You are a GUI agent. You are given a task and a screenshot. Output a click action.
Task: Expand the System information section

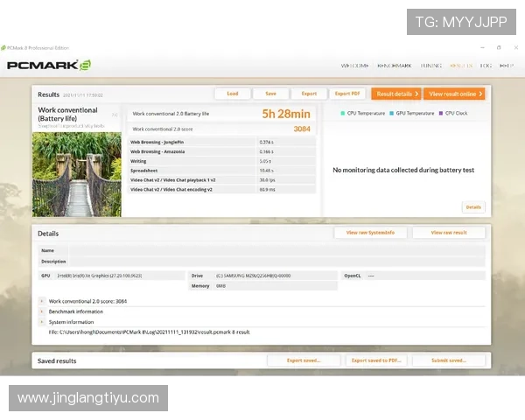point(42,322)
